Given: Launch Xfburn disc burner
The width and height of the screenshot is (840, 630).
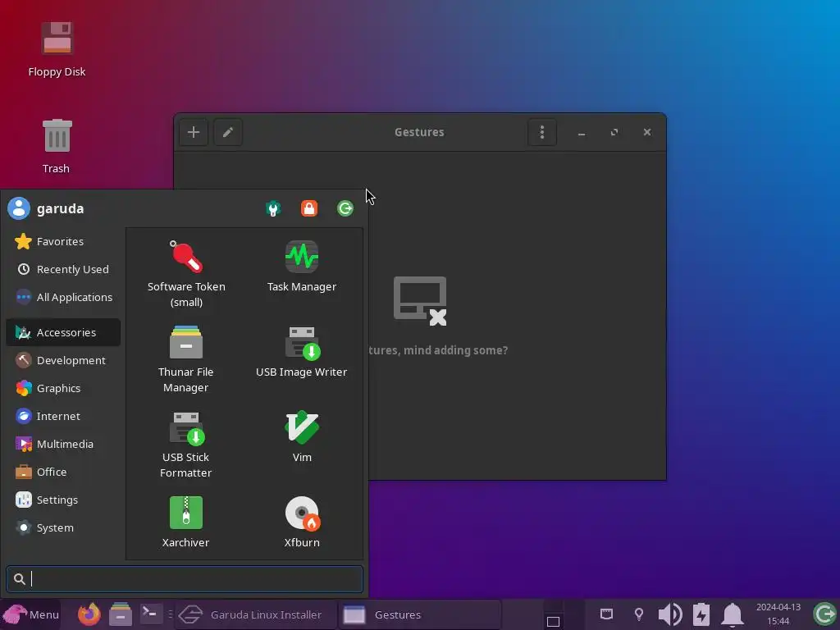Looking at the screenshot, I should [x=302, y=522].
